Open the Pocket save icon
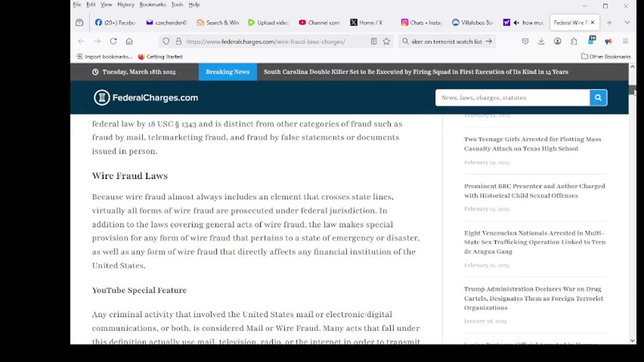This screenshot has width=644, height=362. pos(525,41)
